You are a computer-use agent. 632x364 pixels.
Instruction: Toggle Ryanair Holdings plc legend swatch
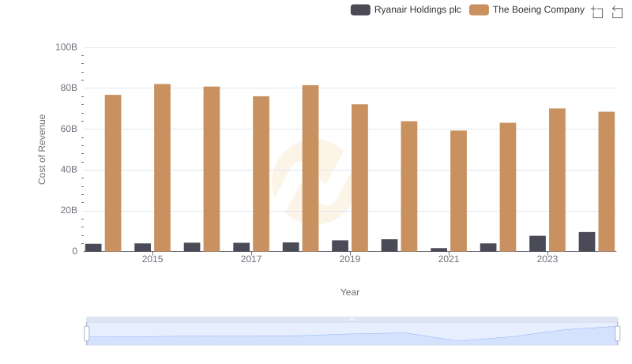point(360,9)
